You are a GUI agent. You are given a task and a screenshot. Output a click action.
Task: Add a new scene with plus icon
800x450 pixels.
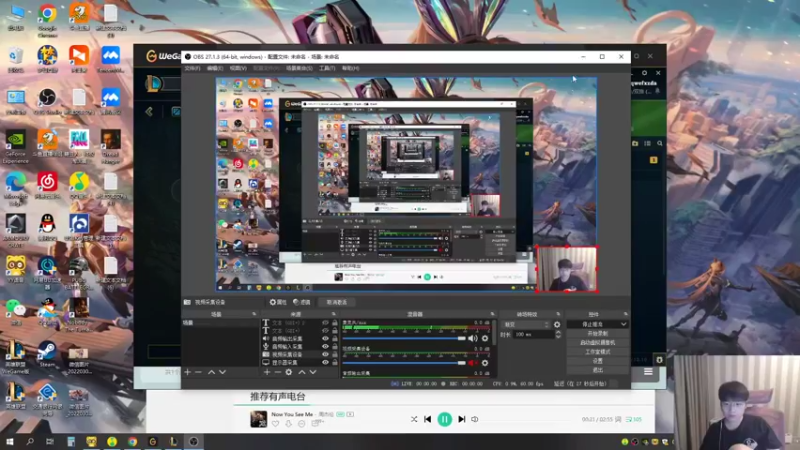[187, 372]
